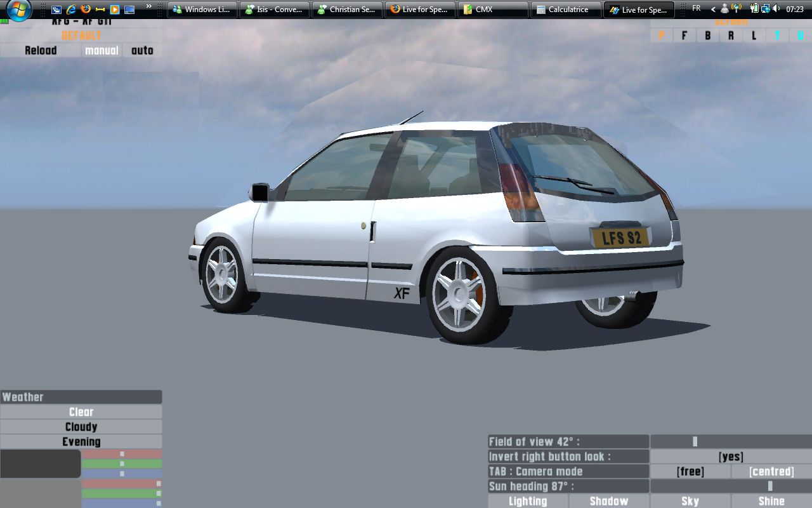Click the volume speaker tray icon

click(x=776, y=9)
